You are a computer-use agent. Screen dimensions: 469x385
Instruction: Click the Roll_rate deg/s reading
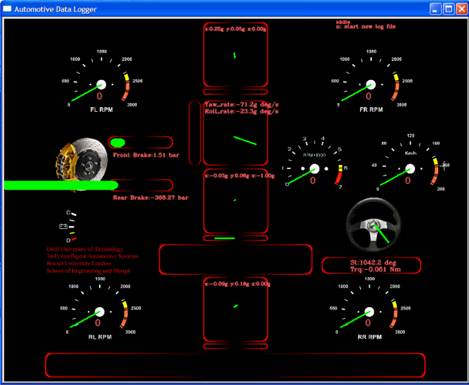[x=241, y=111]
